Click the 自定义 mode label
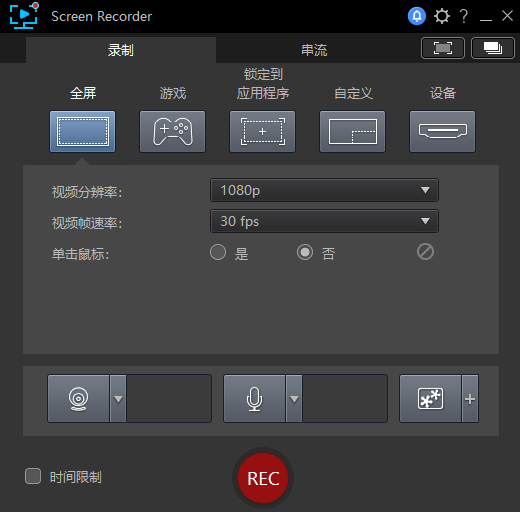Screen dimensions: 520x512 (x=353, y=93)
